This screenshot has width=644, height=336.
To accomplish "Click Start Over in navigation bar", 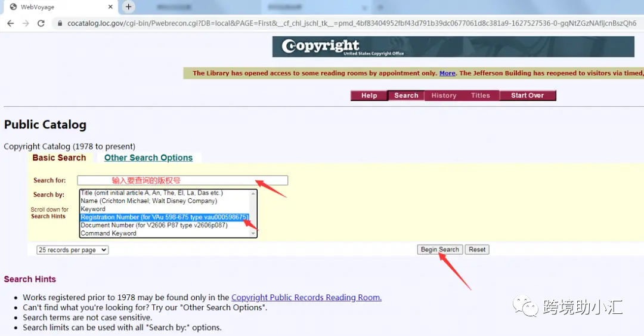I will coord(527,95).
